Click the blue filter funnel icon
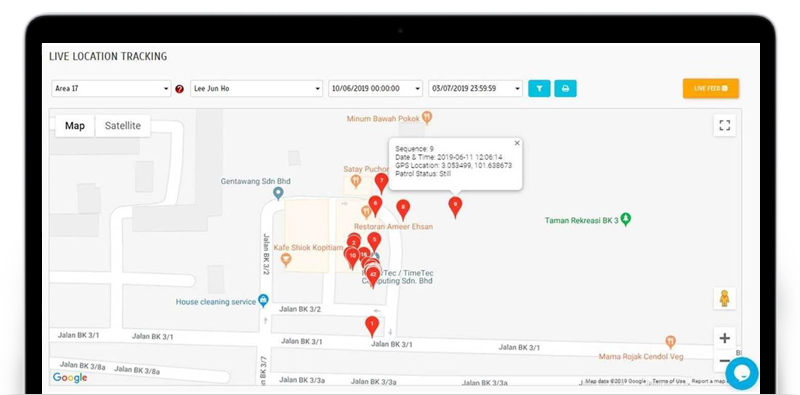 pyautogui.click(x=539, y=88)
